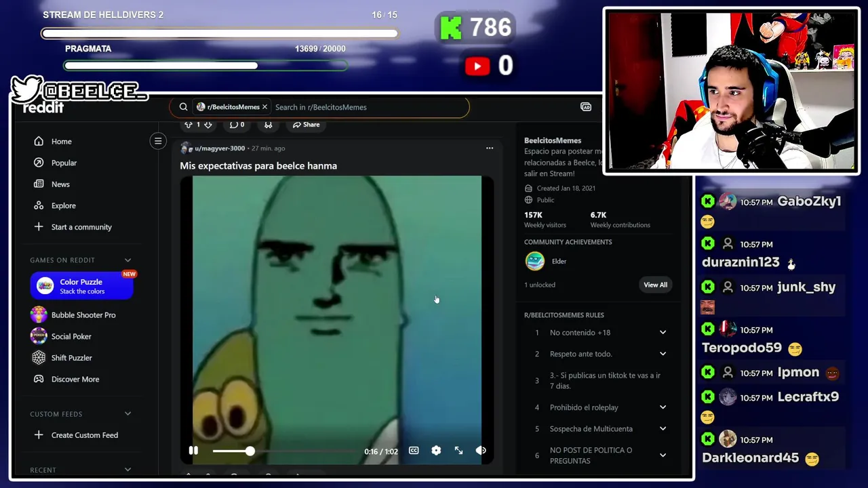Expand rule 4 Prohibido el roleplay
Viewport: 868px width, 488px height.
tap(663, 407)
